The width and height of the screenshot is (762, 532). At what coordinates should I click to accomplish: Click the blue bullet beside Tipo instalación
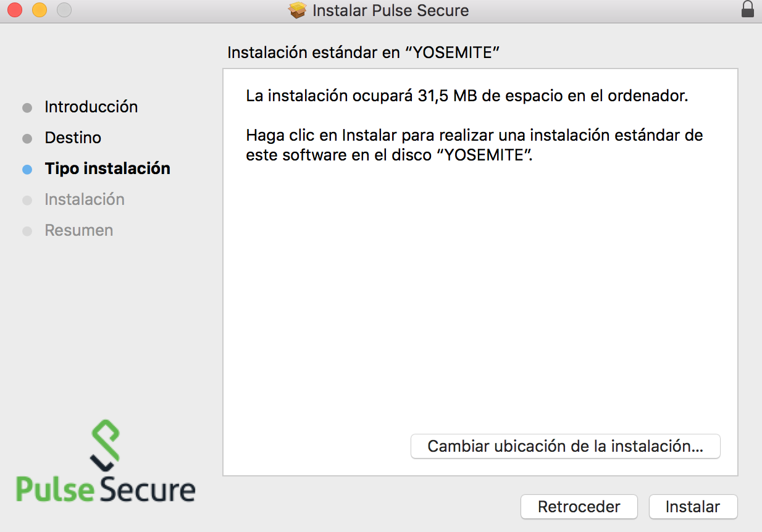[x=27, y=169]
